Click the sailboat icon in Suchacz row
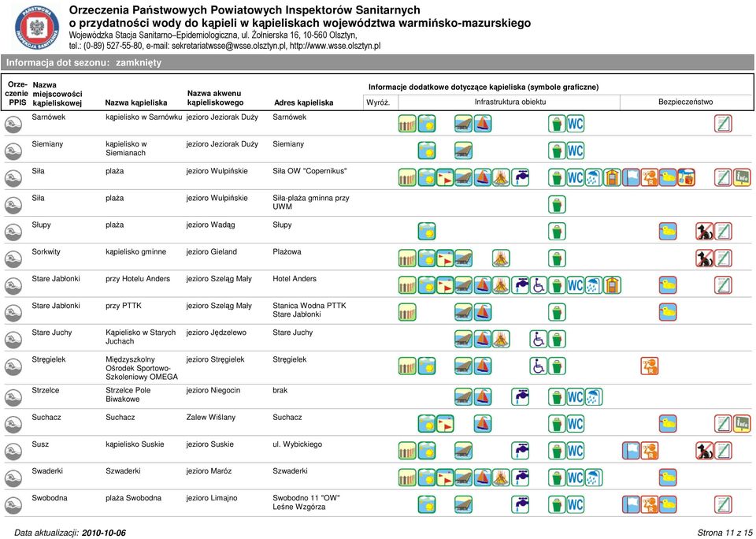 tap(483, 424)
